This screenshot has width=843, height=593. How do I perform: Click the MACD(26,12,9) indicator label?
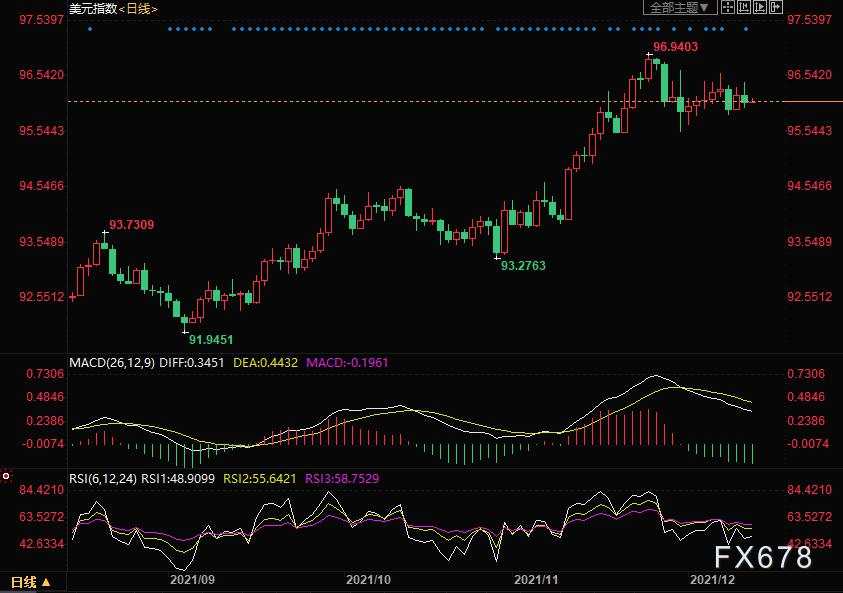coord(112,362)
